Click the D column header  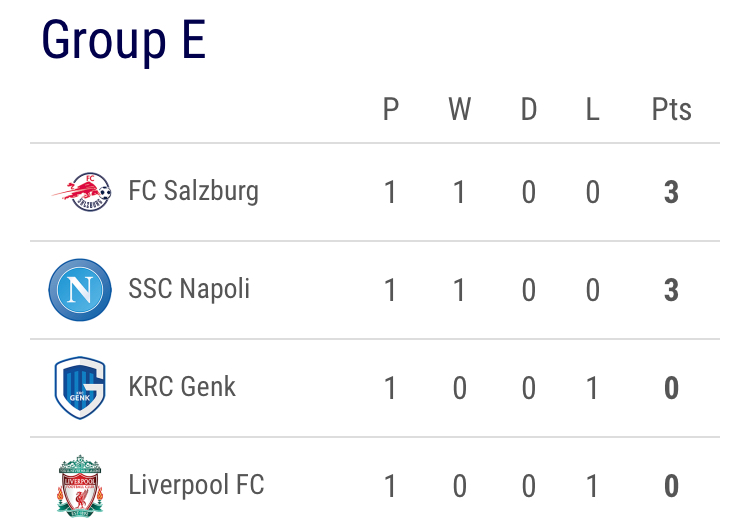(x=529, y=110)
